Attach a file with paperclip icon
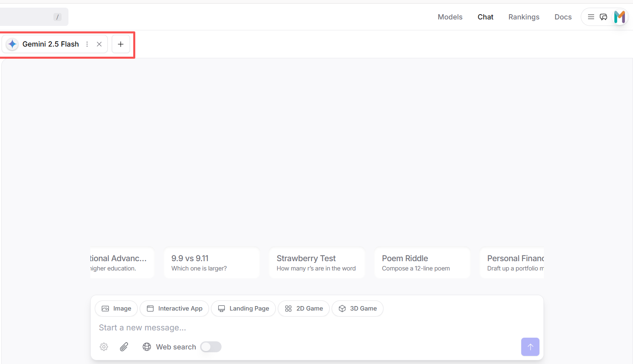Screen dimensions: 633x364 [x=124, y=347]
